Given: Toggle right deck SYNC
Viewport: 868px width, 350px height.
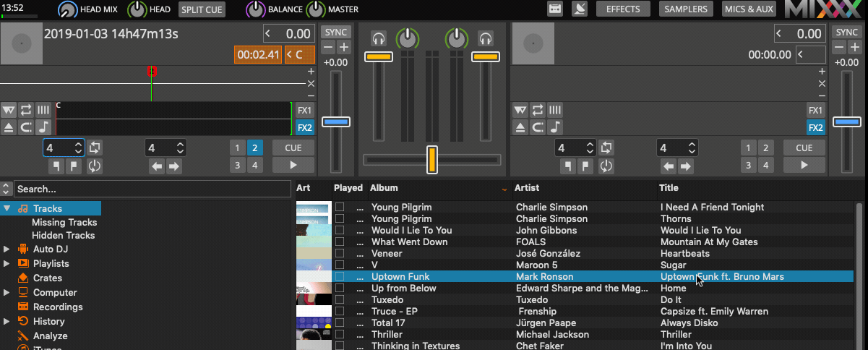Looking at the screenshot, I should tap(846, 33).
